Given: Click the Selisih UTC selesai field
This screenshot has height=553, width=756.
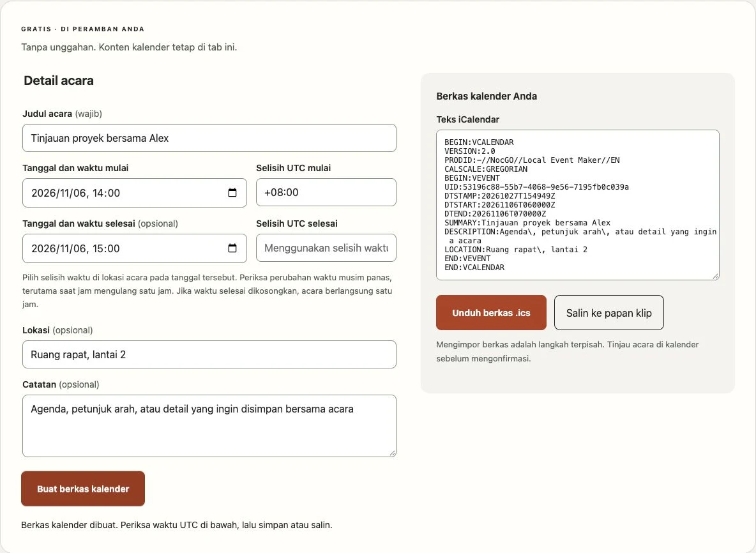Looking at the screenshot, I should [326, 248].
